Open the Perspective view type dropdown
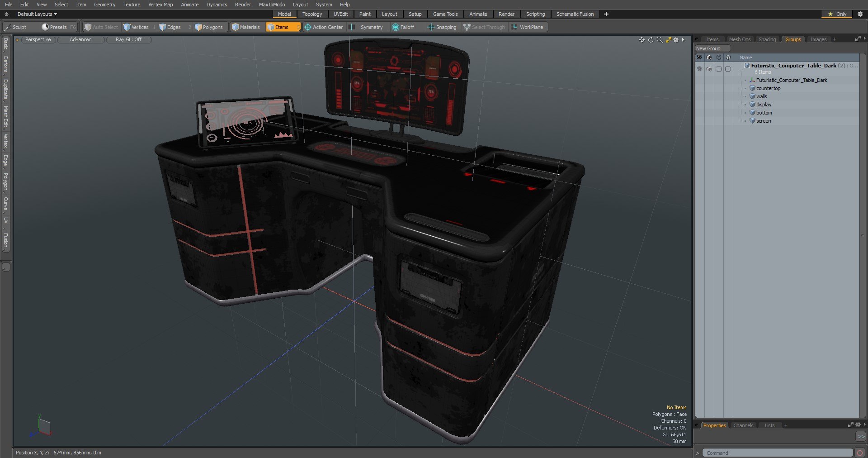The image size is (868, 458). 38,40
